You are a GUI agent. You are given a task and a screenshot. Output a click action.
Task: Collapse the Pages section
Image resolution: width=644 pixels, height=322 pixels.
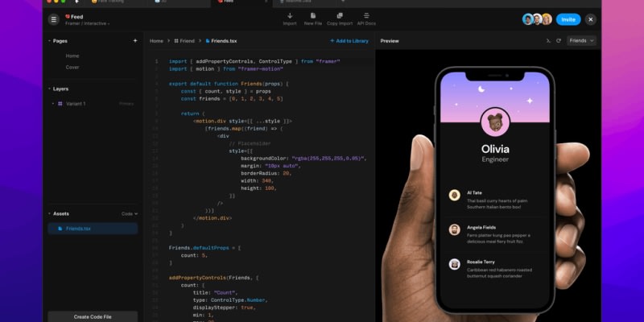click(x=50, y=40)
